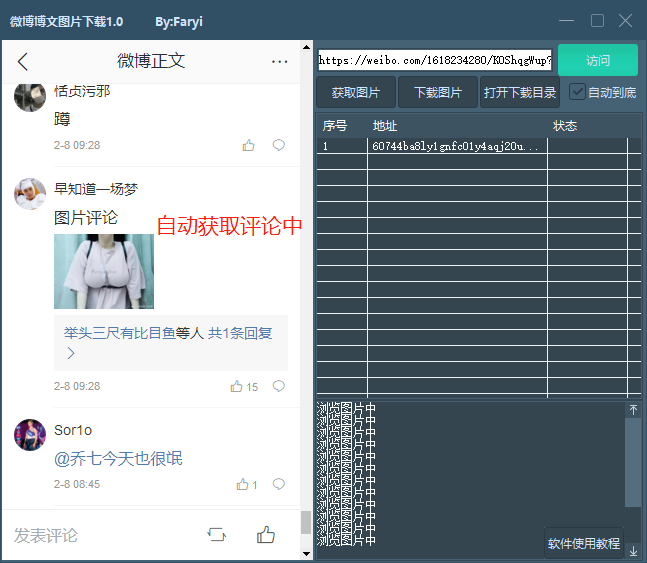This screenshot has width=647, height=563.
Task: Jump to top of log with up-arrow icon
Action: (x=633, y=409)
